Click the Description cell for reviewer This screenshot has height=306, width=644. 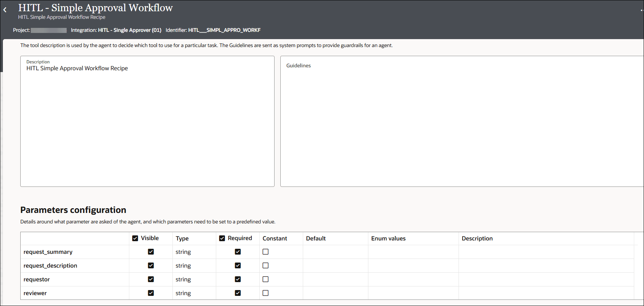click(546, 293)
